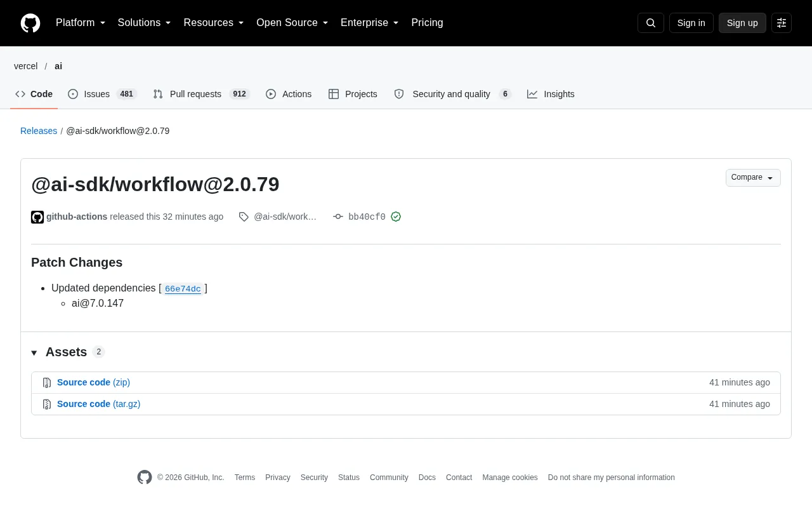Screen dimensions: 812x508
Task: Open the Insights tab
Action: tap(551, 94)
